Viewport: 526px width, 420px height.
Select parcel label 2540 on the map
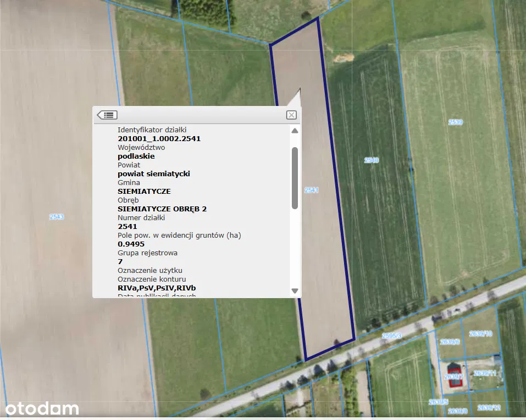point(372,160)
